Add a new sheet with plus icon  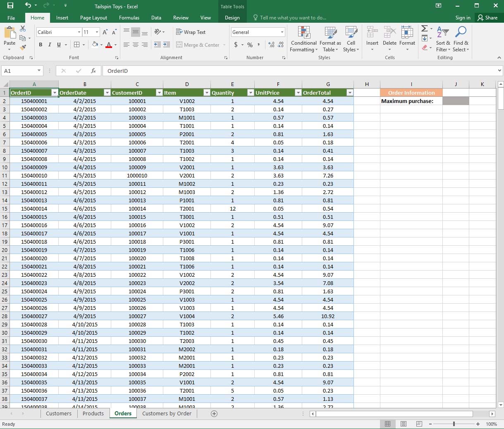tap(214, 413)
